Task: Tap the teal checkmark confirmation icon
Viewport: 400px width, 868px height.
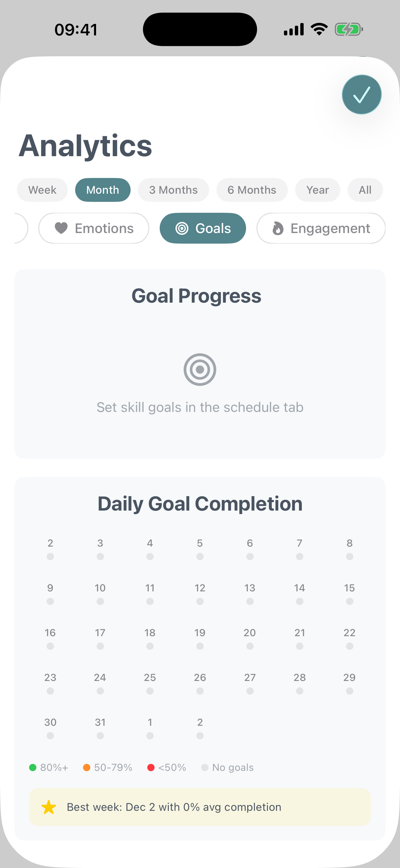Action: click(x=361, y=94)
